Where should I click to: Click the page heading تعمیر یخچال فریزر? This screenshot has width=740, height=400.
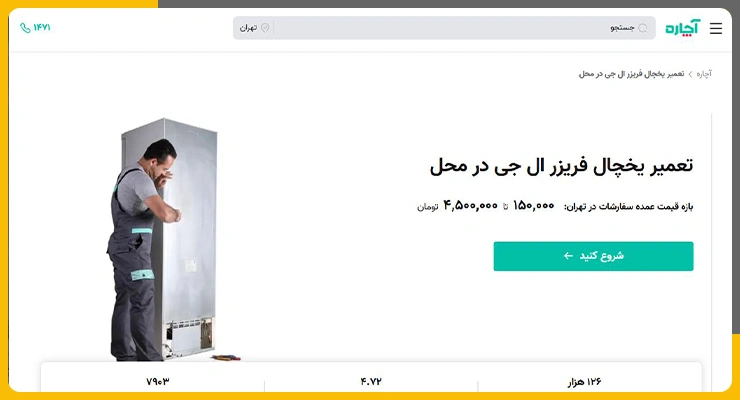click(561, 166)
